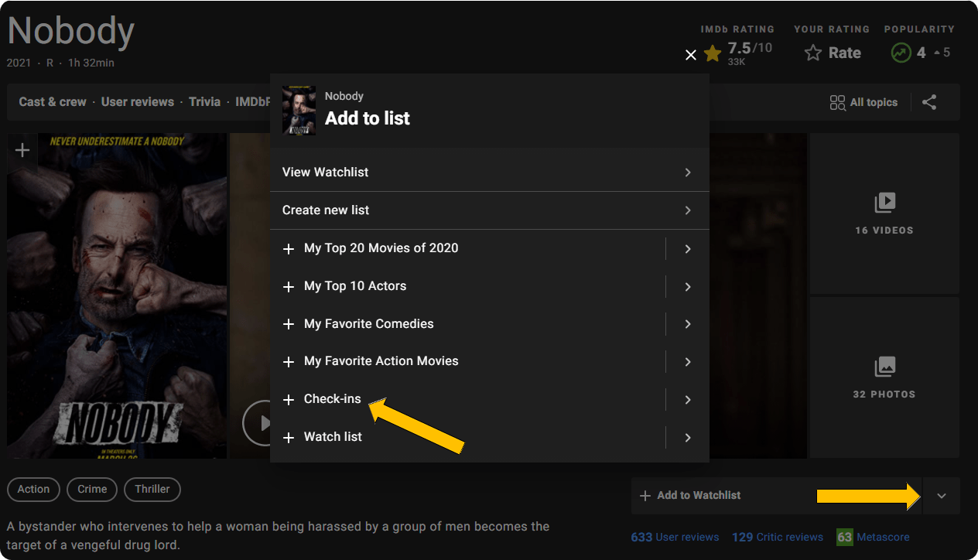Open chevron for My Favorite Comedies
978x560 pixels.
point(688,324)
